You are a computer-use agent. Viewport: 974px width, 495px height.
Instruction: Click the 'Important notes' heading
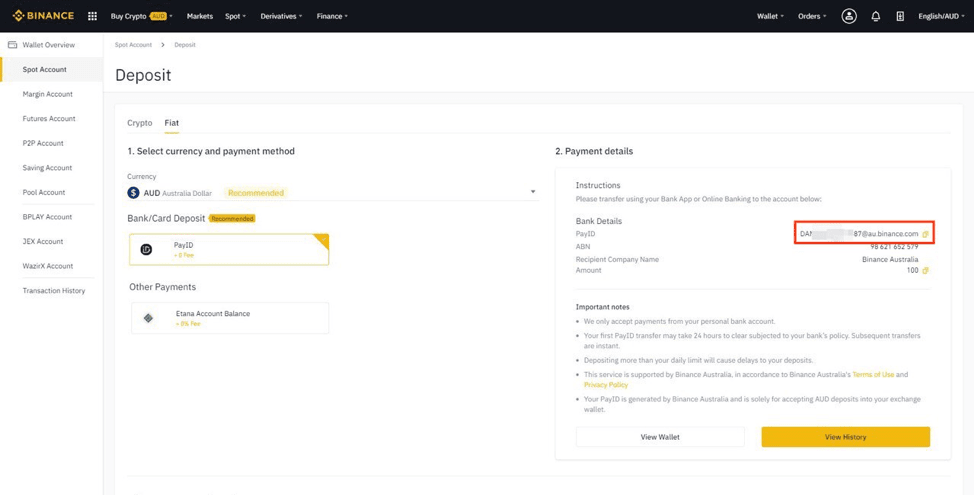coord(603,307)
